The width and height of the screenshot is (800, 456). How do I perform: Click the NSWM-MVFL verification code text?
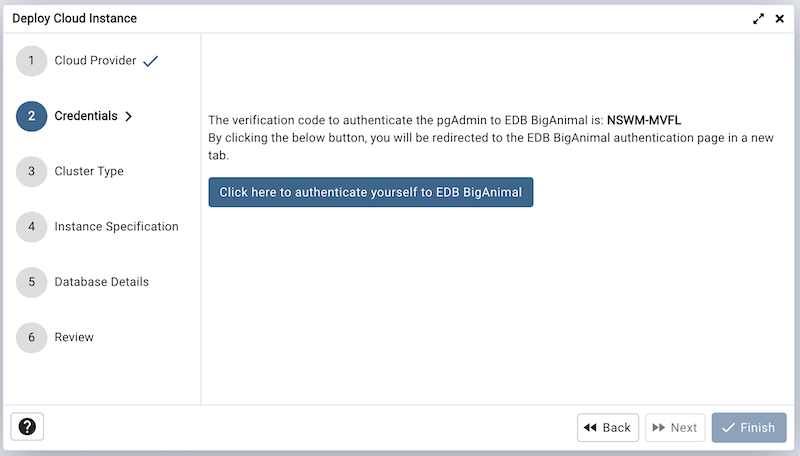click(644, 120)
